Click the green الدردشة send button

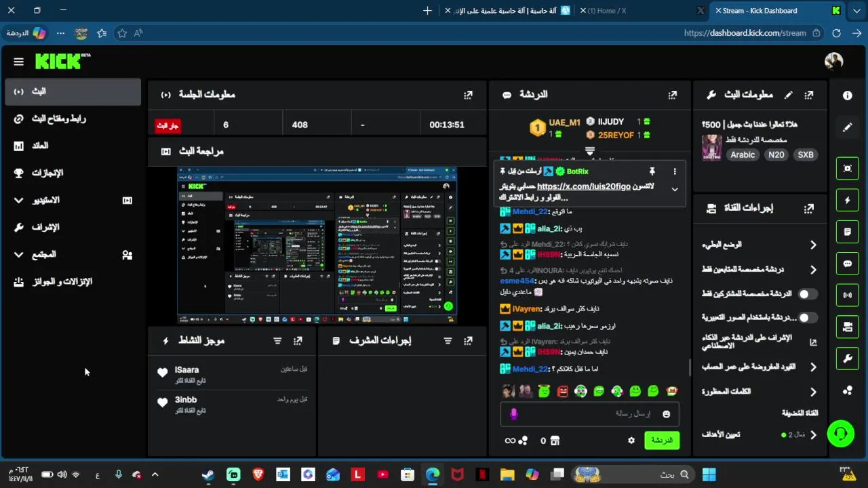(661, 441)
